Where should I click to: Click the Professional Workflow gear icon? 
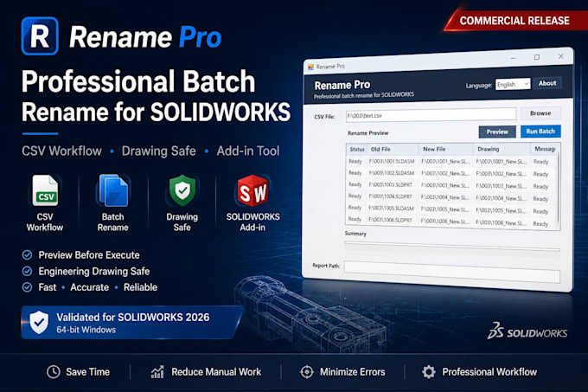tap(429, 372)
